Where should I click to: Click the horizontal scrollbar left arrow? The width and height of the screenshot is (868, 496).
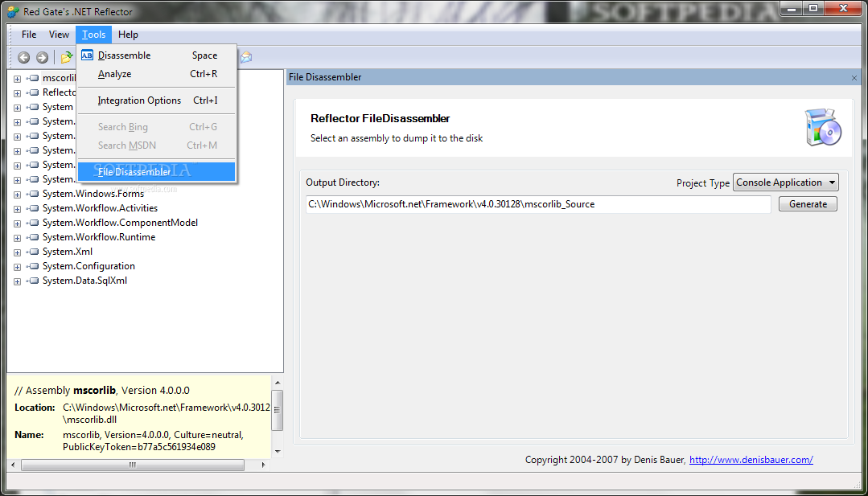[13, 465]
